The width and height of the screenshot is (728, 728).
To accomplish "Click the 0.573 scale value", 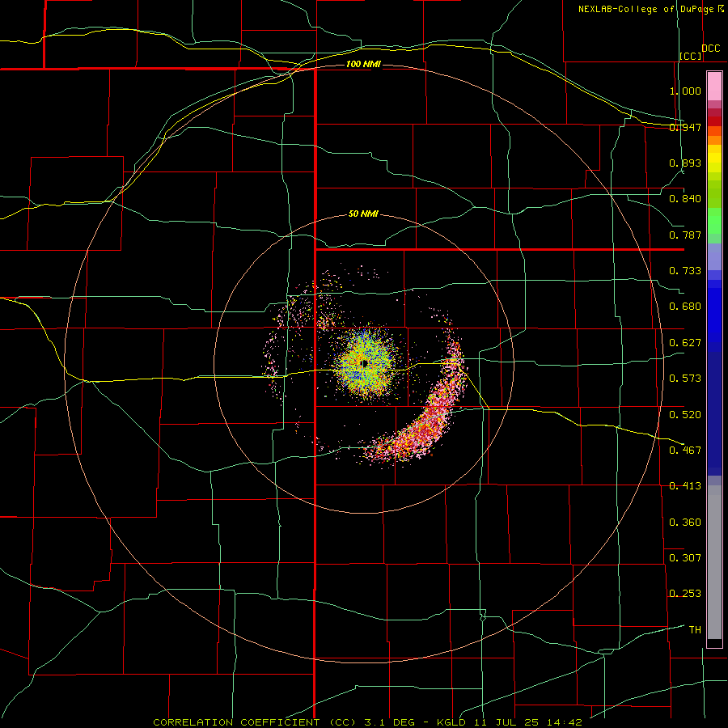I will 685,379.
